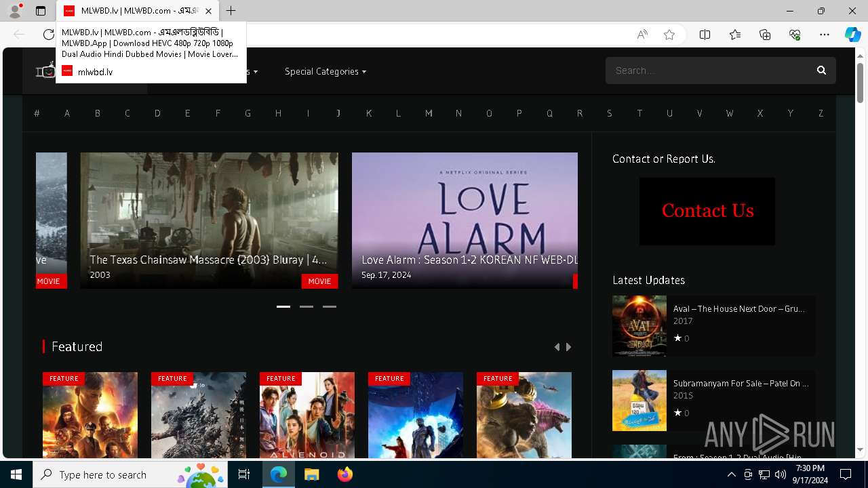Viewport: 868px width, 488px height.
Task: Open the Alienoid featured poster
Action: pos(307,415)
